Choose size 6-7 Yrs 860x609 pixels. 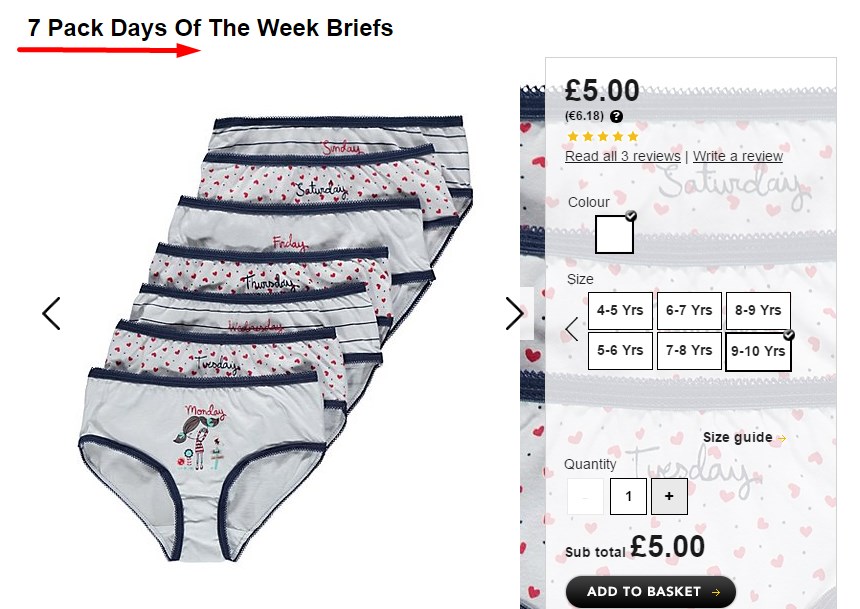(x=689, y=311)
